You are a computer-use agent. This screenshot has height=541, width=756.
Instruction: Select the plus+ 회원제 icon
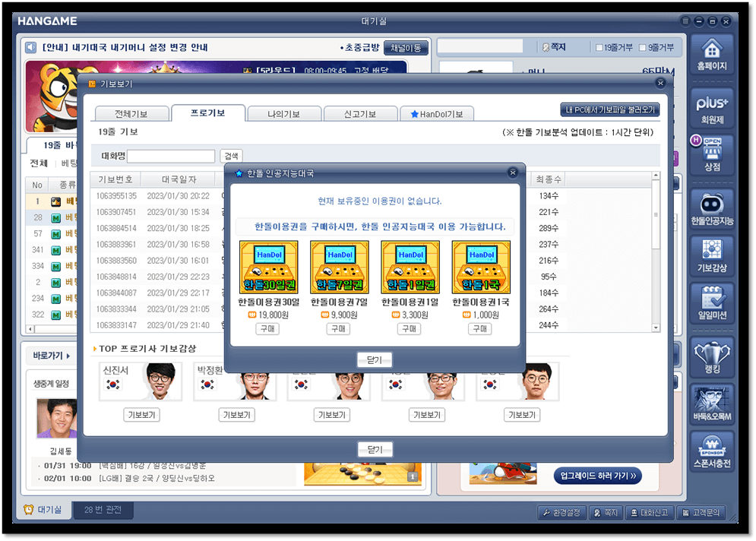click(712, 106)
